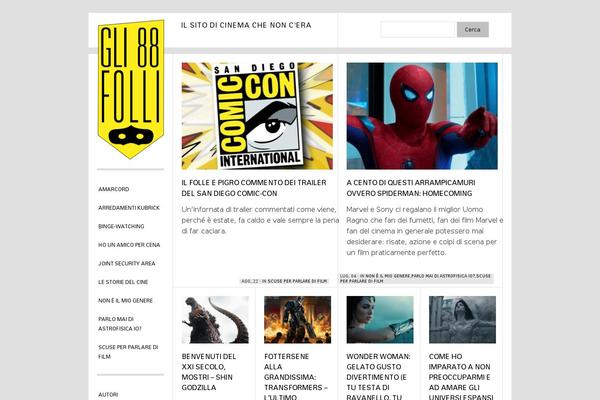This screenshot has width=600, height=400.
Task: Go to Joint Security Area category
Action: (127, 263)
